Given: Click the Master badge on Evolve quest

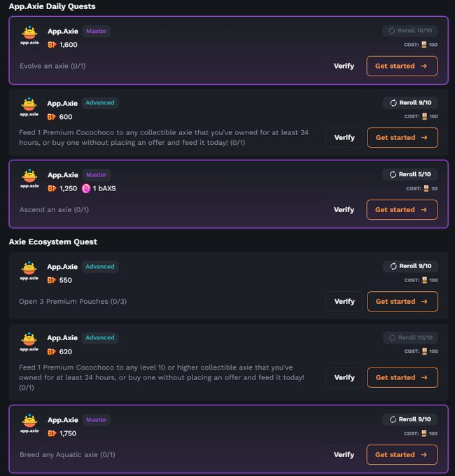Looking at the screenshot, I should tap(96, 31).
